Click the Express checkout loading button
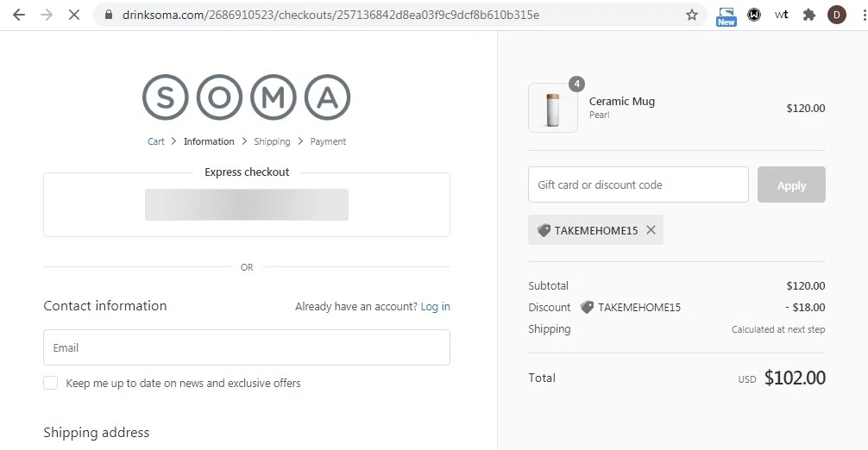The width and height of the screenshot is (868, 450). (x=247, y=204)
